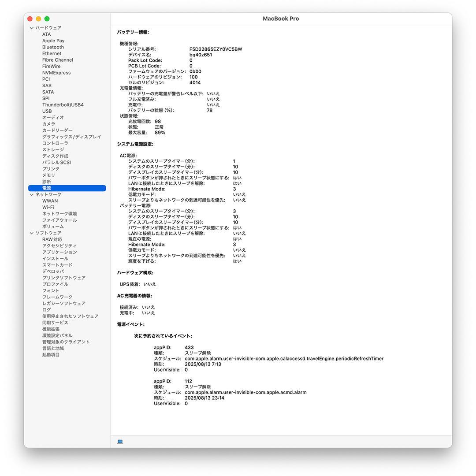476x476 pixels.
Task: Open the Thunderbolt/USB4 entry
Action: (63, 105)
